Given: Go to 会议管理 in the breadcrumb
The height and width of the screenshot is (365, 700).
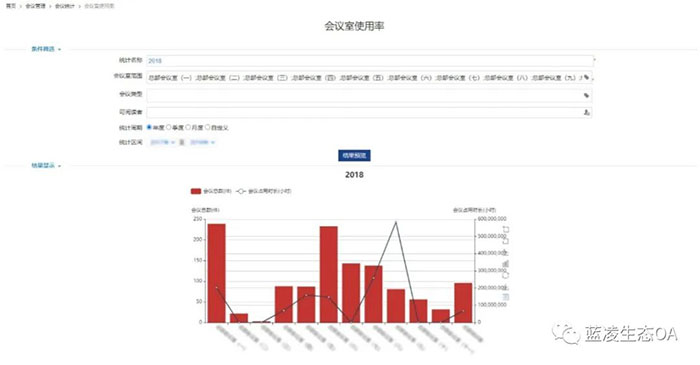Looking at the screenshot, I should 35,6.
